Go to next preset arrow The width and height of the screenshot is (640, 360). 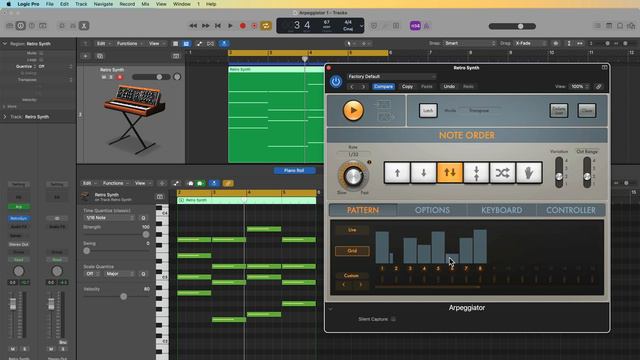(363, 87)
